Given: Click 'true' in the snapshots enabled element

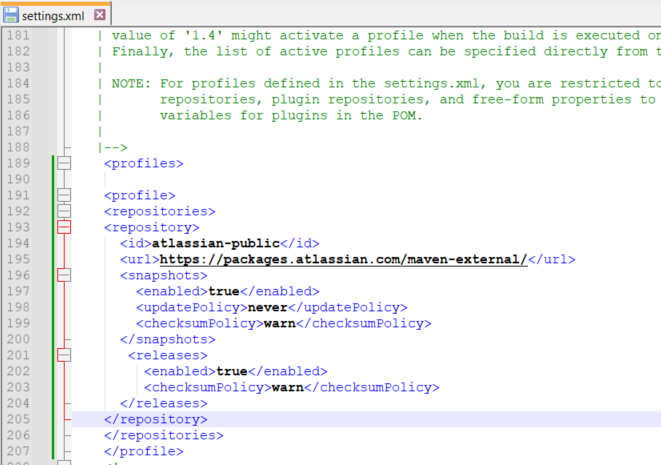Looking at the screenshot, I should [x=223, y=291].
